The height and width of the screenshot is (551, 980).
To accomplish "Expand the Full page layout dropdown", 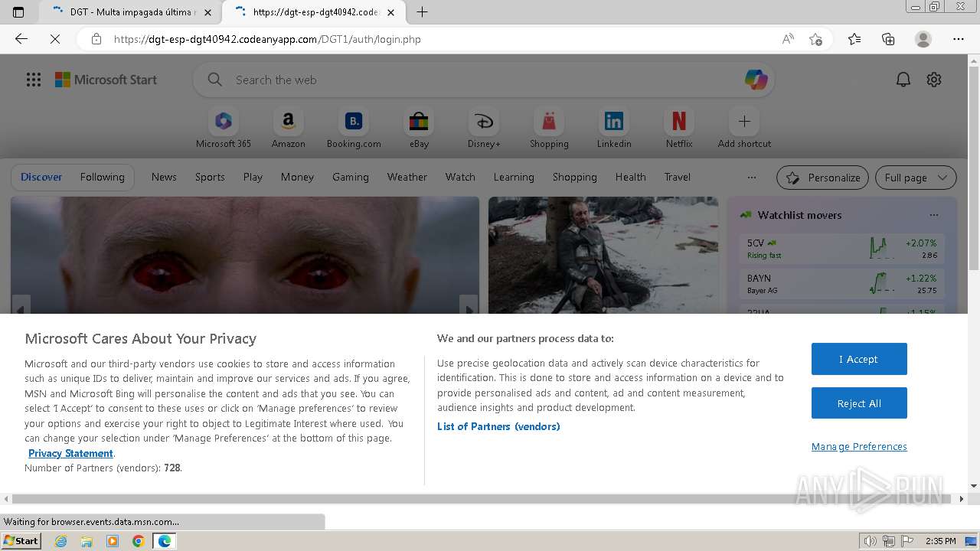I will [916, 178].
